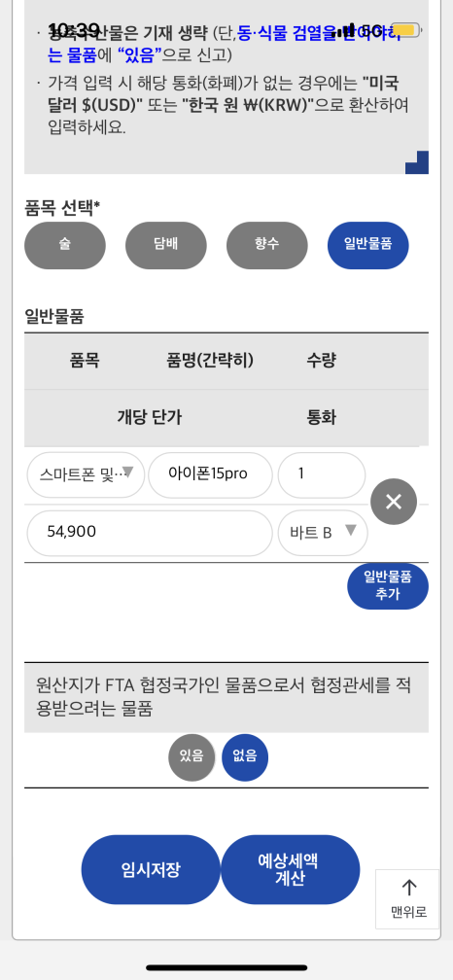Select 없음 for FTA tariff
This screenshot has height=980, width=453.
245,757
